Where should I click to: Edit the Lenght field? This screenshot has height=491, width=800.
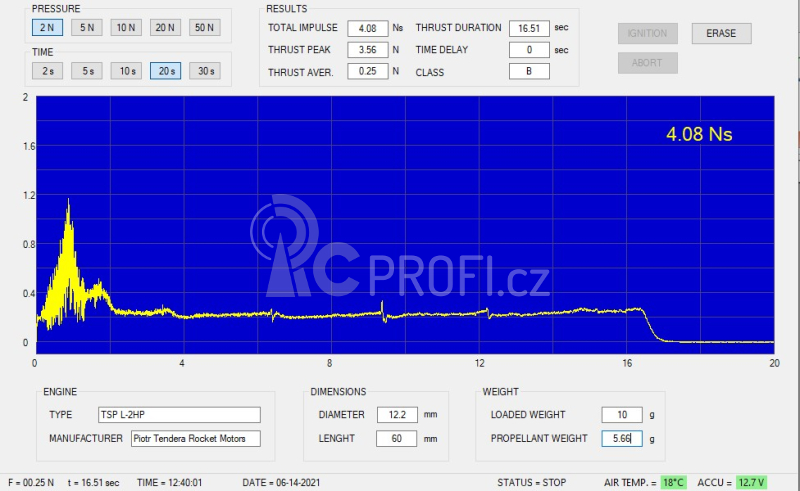[396, 438]
